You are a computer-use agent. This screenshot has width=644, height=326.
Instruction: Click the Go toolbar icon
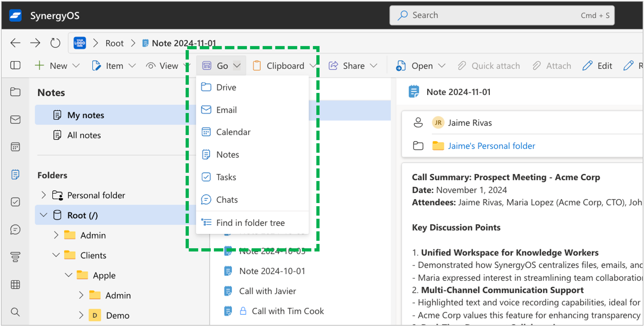207,66
